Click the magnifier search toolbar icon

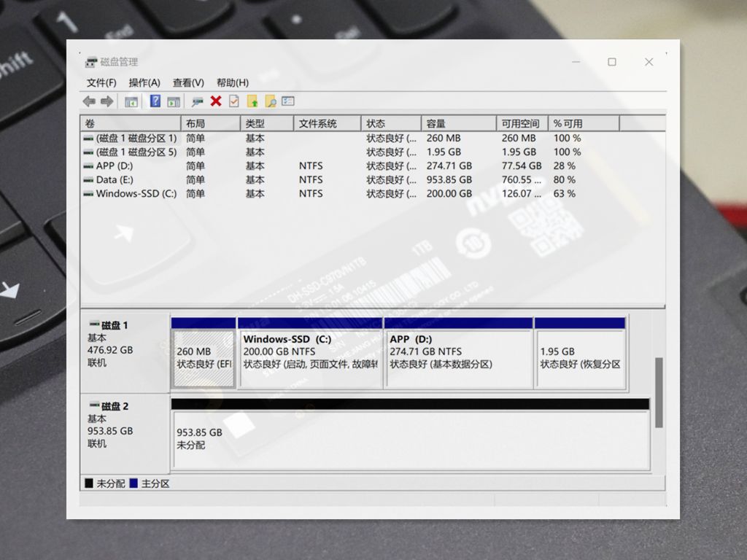(271, 101)
